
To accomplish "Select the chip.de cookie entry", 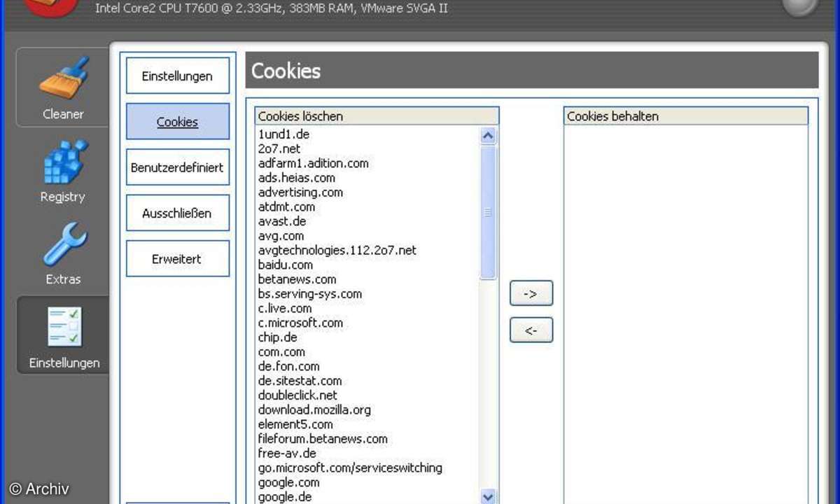I will click(277, 337).
